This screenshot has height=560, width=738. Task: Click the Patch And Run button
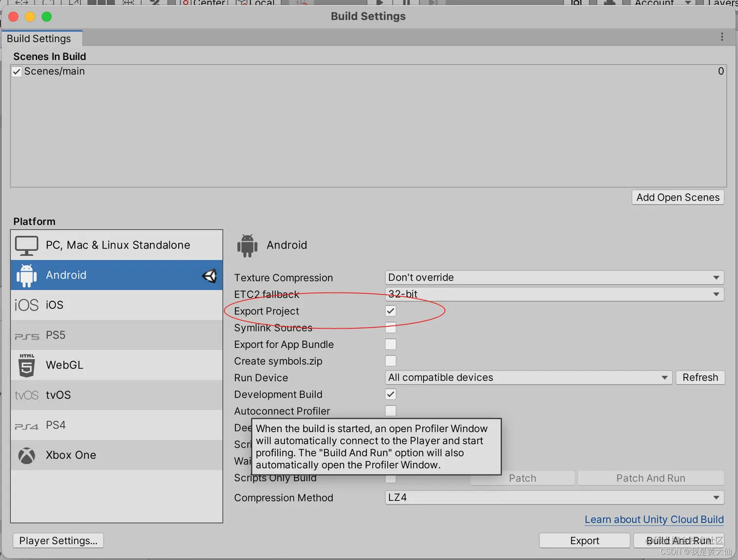click(x=651, y=478)
